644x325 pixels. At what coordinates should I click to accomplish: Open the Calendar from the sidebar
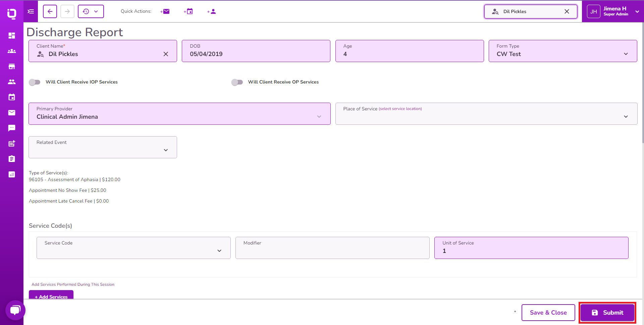tap(12, 97)
